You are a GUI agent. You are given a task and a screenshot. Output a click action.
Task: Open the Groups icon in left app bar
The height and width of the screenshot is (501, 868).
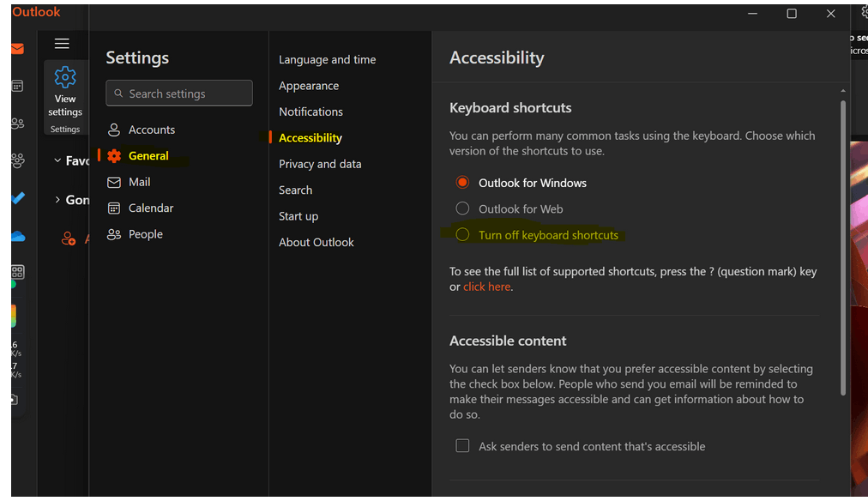[18, 160]
